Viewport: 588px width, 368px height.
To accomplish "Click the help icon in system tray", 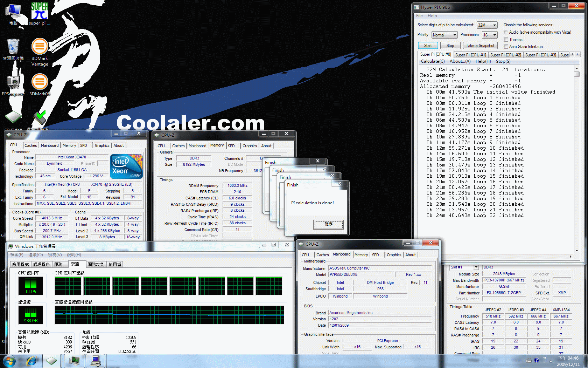I will (536, 360).
